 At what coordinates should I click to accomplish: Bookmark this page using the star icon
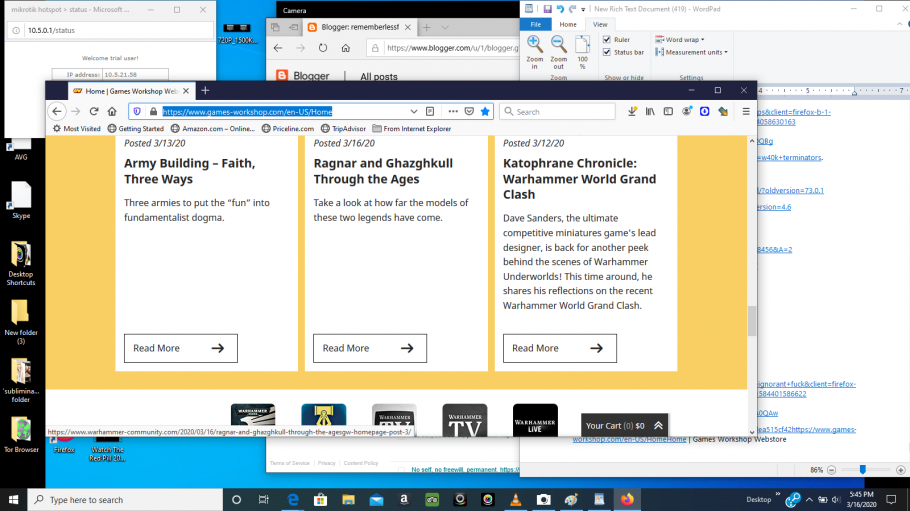click(485, 111)
